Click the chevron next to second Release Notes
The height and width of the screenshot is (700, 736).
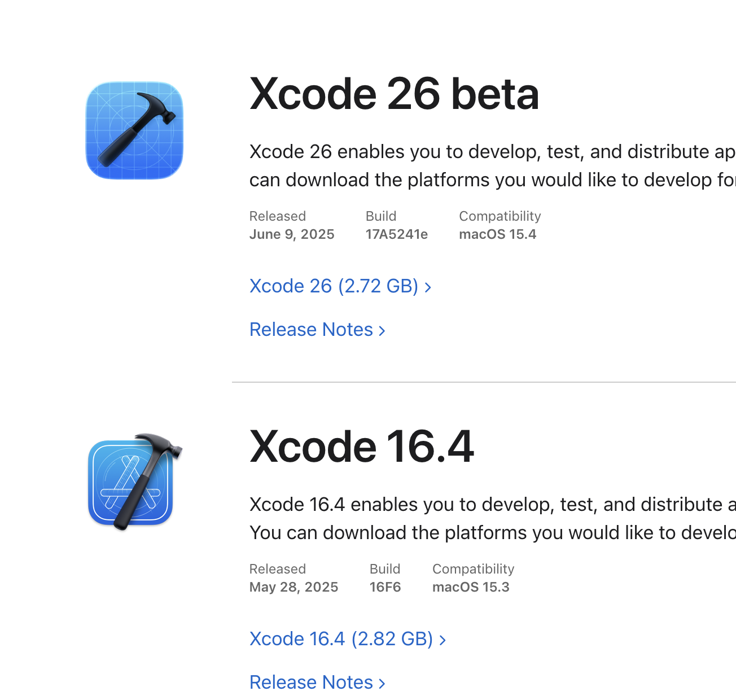point(382,684)
